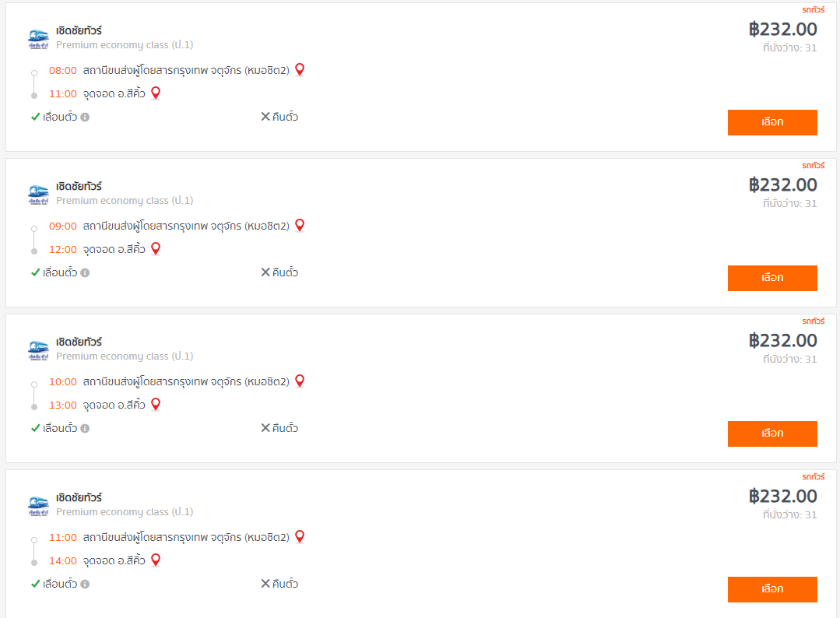Click ฿232.00 price on the 09:00 trip
Viewport: 840px width, 618px height.
(x=782, y=184)
